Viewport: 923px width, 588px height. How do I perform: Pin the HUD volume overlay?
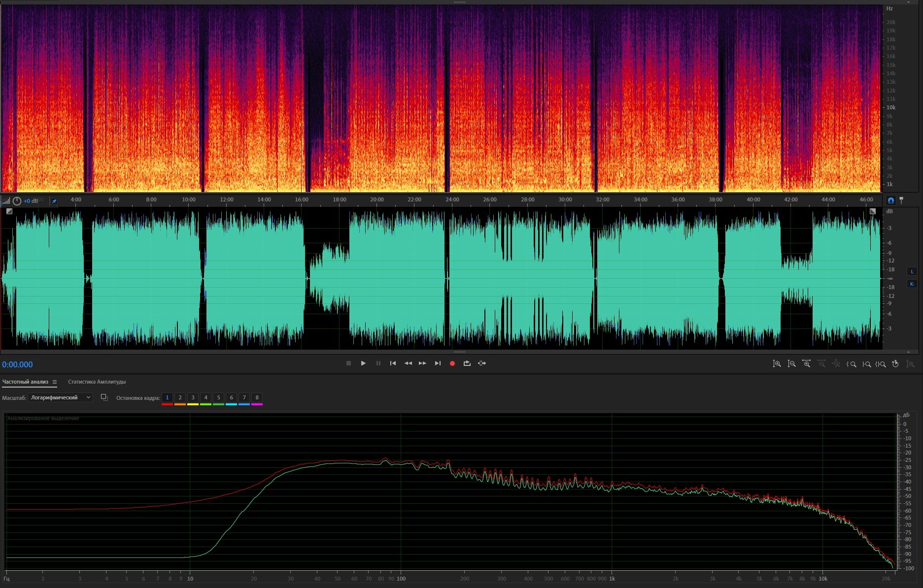point(54,201)
